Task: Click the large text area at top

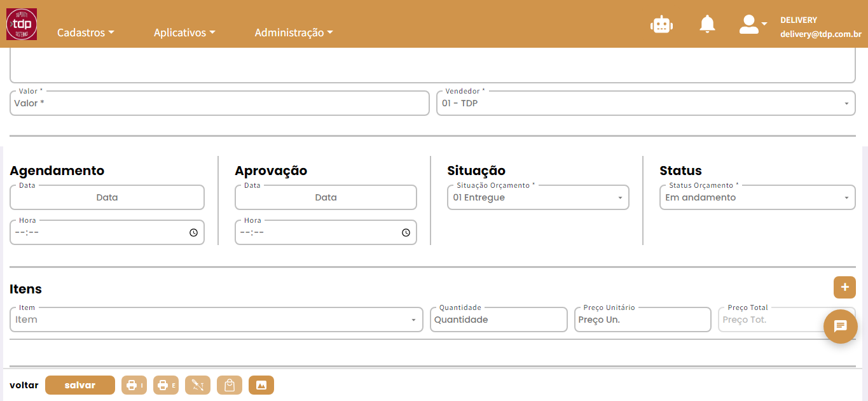Action: click(x=432, y=66)
